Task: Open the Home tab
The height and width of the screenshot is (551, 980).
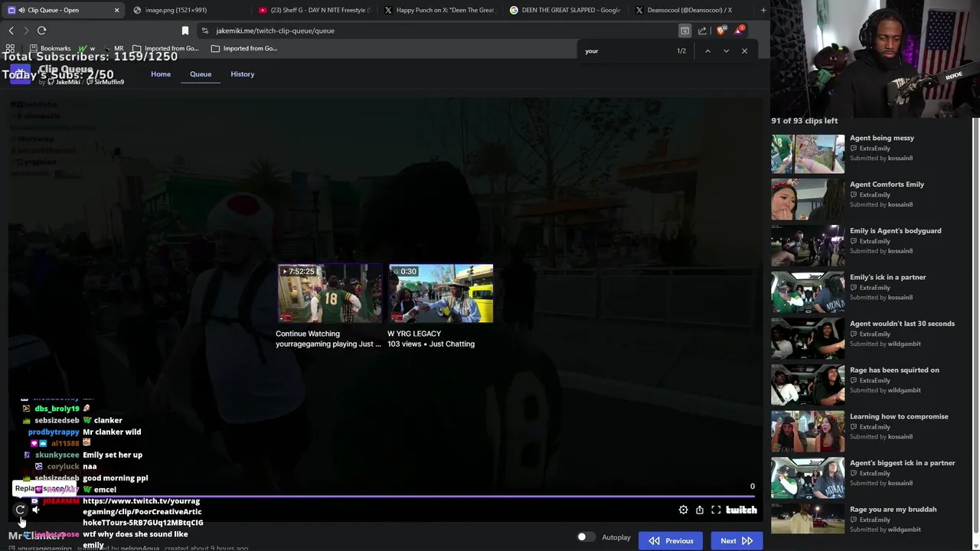Action: point(161,74)
